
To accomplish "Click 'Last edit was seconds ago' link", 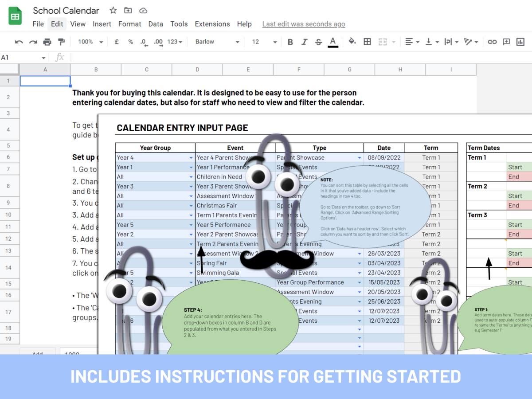I will tap(304, 24).
